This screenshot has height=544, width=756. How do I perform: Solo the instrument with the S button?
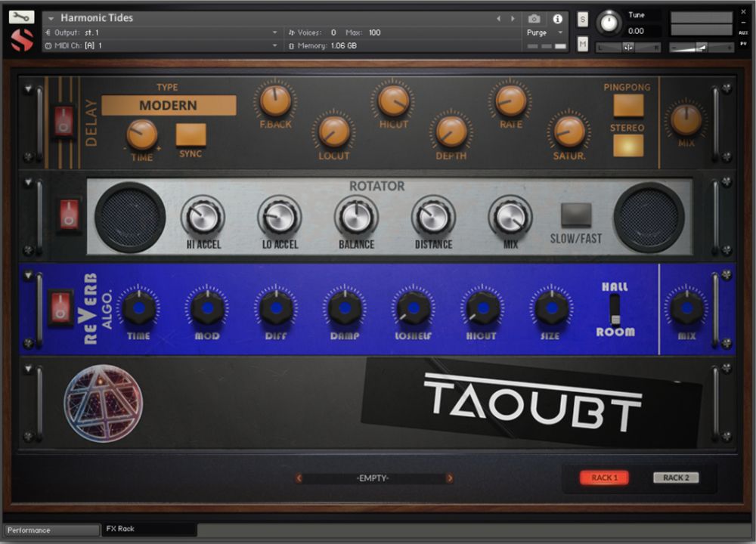[583, 20]
